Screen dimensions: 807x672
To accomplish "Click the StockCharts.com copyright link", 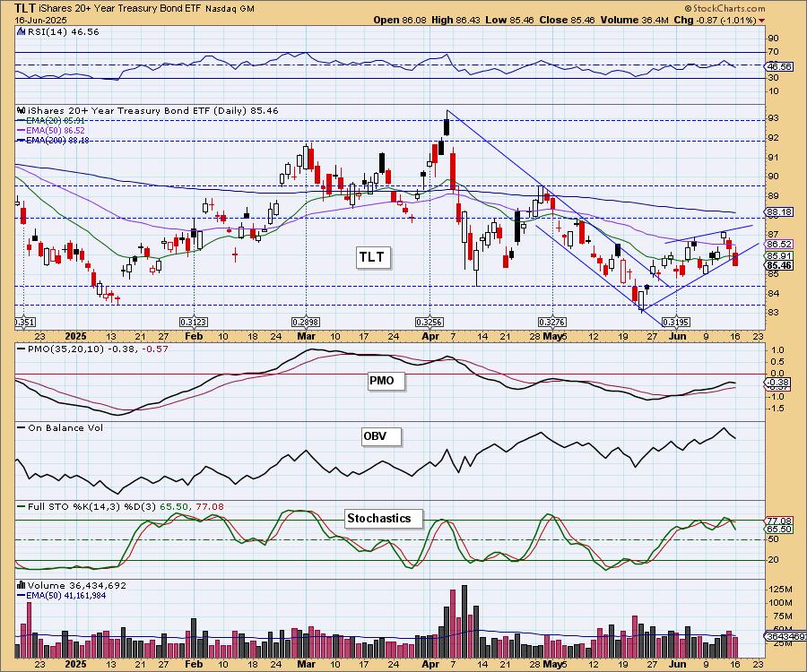I will (725, 8).
